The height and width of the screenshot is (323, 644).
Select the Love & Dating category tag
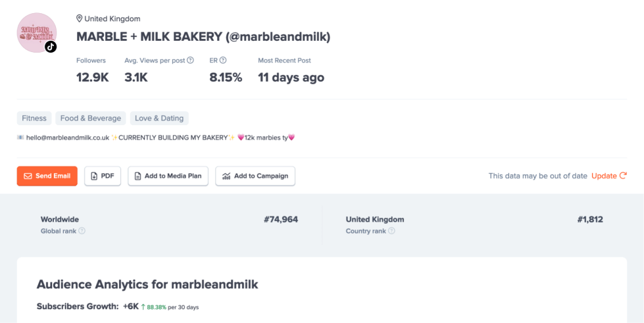(x=159, y=118)
